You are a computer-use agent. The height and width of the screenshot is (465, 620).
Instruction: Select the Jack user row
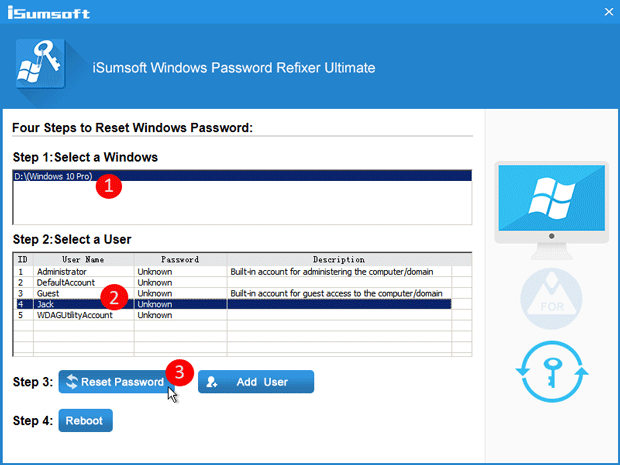tap(233, 304)
